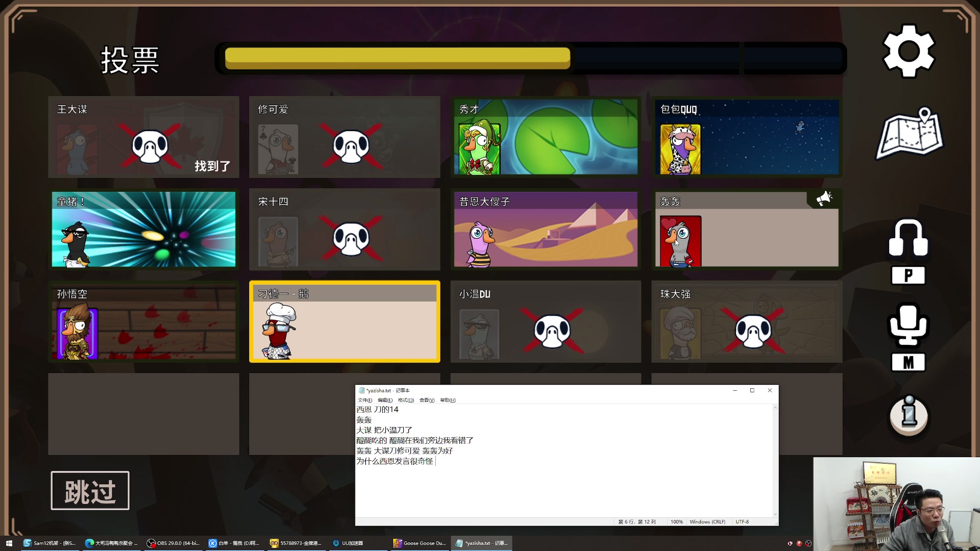
Task: Open the 帮助(H) menu in Notepad
Action: (x=448, y=400)
